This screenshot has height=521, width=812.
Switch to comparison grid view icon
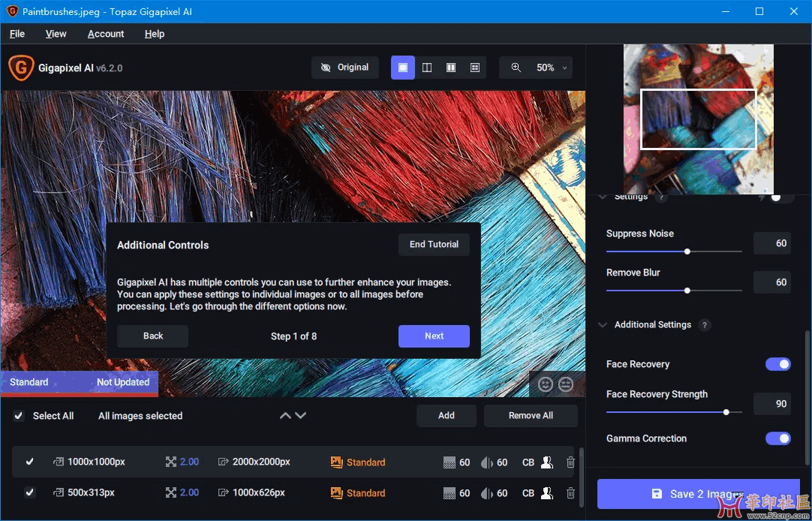[x=475, y=68]
